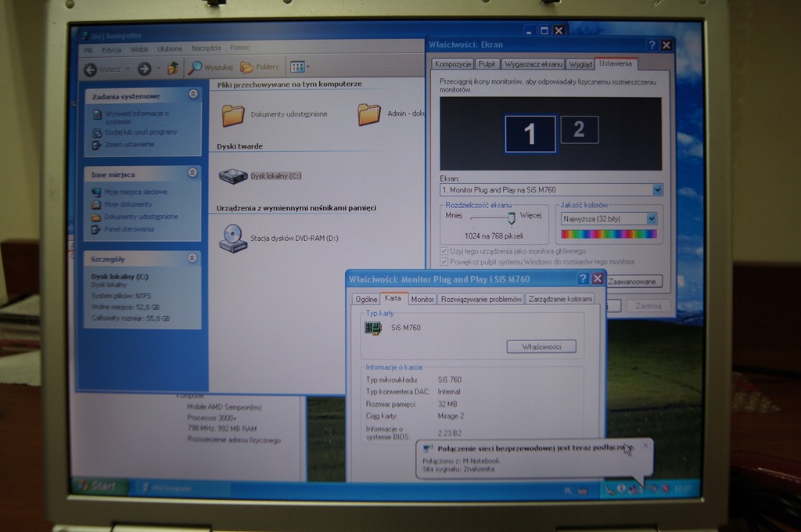Click the taskbar clock
The width and height of the screenshot is (801, 532).
point(683,488)
